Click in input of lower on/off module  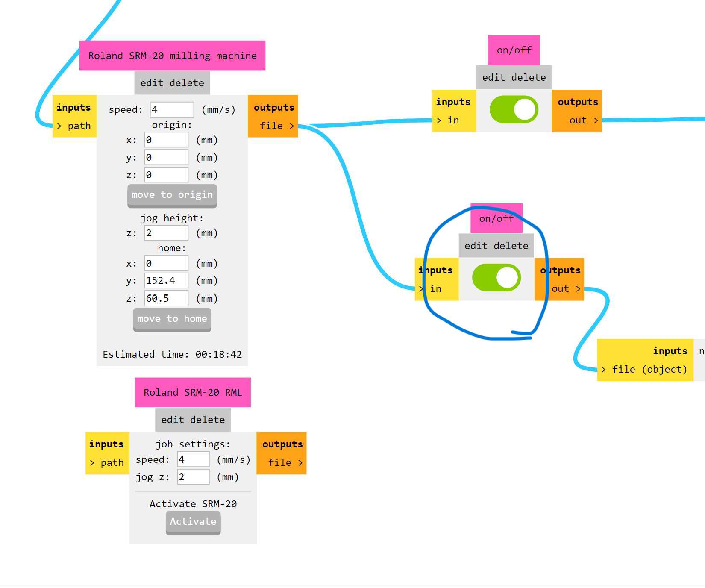tap(430, 288)
